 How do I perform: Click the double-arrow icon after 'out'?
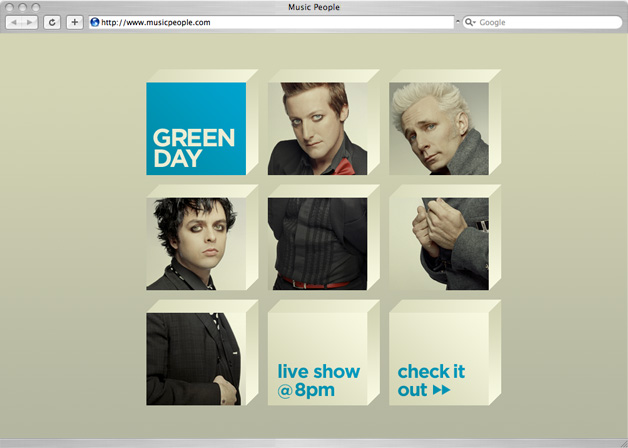pos(441,390)
